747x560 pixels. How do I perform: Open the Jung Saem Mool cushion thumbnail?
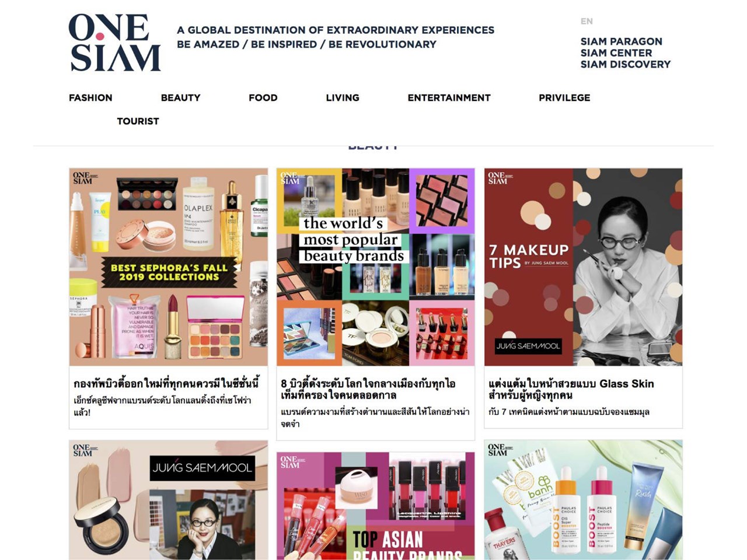(x=169, y=500)
